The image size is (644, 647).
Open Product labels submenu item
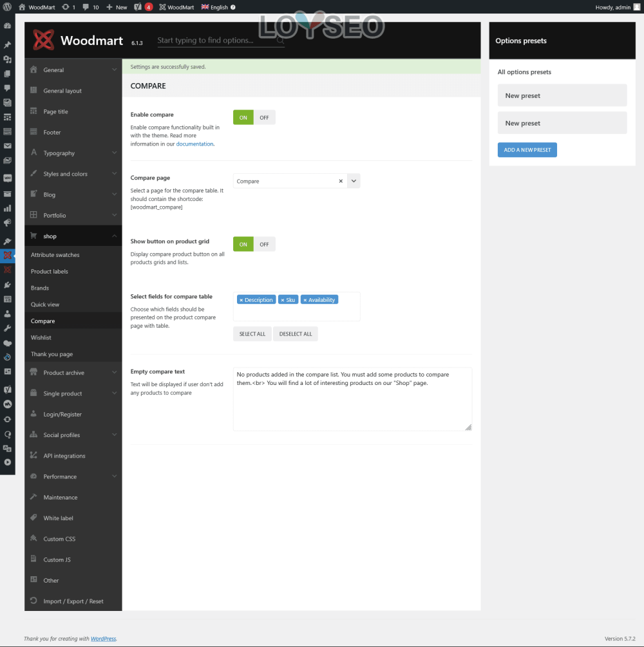coord(73,271)
